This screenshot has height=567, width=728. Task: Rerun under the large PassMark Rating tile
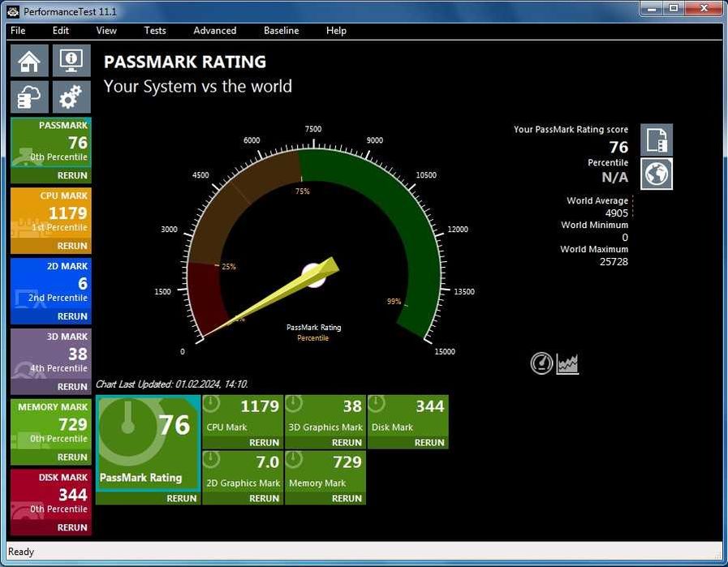[x=182, y=498]
